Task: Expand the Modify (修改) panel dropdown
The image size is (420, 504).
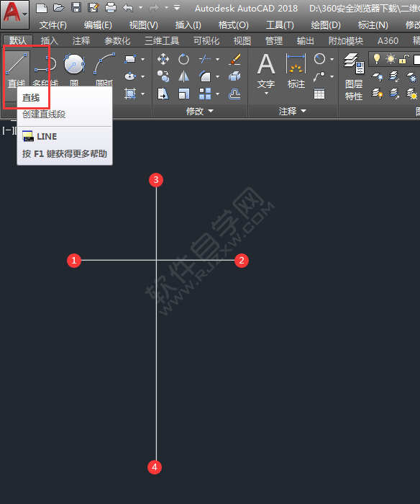Action: [x=200, y=111]
